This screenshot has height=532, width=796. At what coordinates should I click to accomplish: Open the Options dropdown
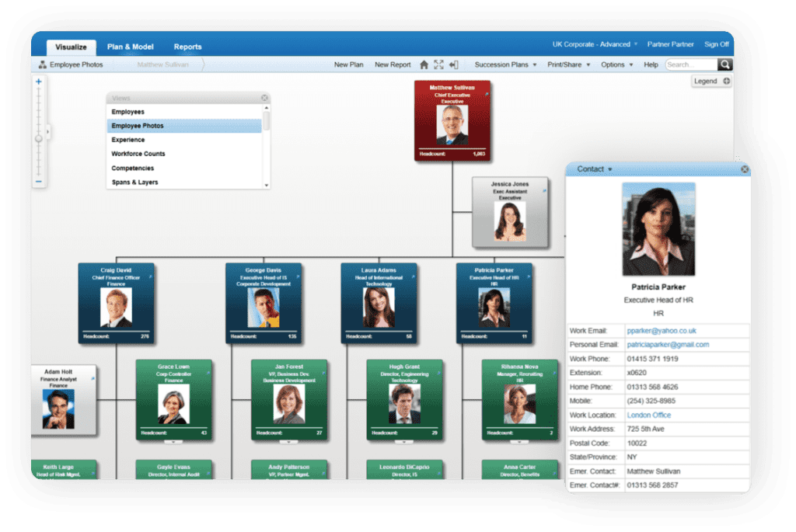tap(616, 65)
